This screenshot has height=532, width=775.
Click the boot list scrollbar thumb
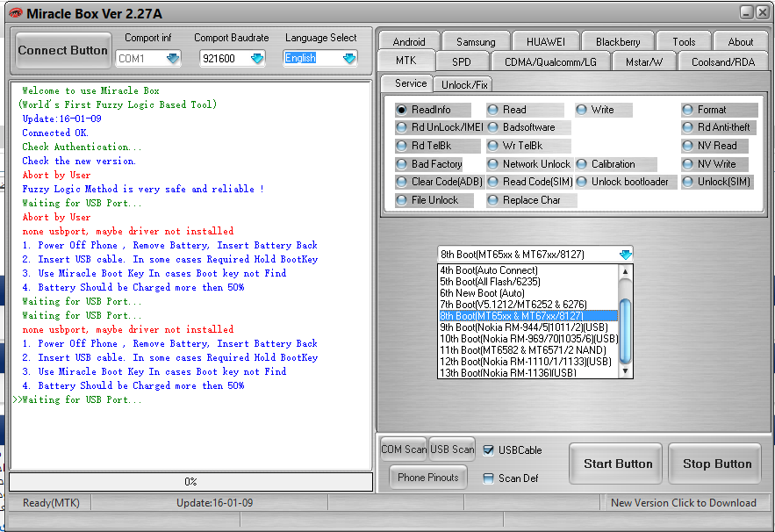pyautogui.click(x=625, y=331)
